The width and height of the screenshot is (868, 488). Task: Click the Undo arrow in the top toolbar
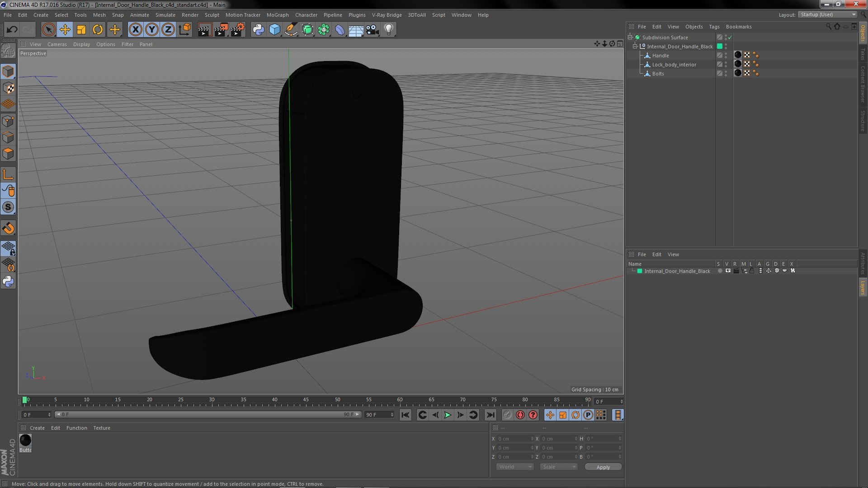(x=12, y=30)
